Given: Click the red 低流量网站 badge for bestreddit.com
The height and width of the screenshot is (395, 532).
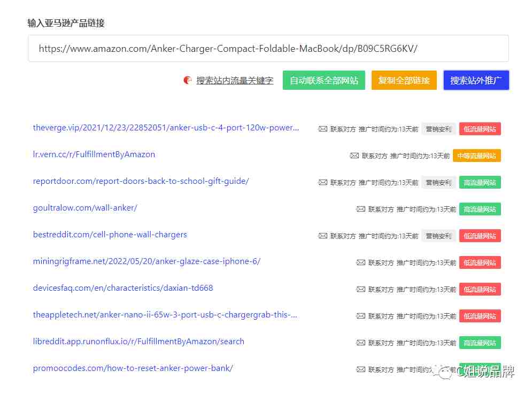Looking at the screenshot, I should (x=480, y=236).
